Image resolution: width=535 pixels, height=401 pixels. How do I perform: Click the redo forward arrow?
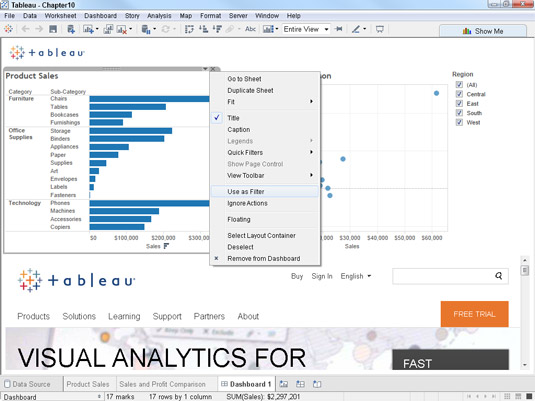tap(39, 29)
